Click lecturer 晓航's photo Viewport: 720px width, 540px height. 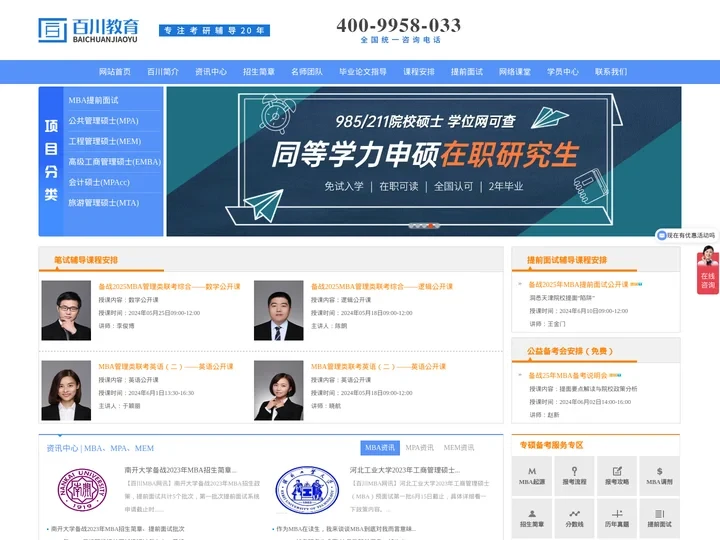click(x=279, y=390)
